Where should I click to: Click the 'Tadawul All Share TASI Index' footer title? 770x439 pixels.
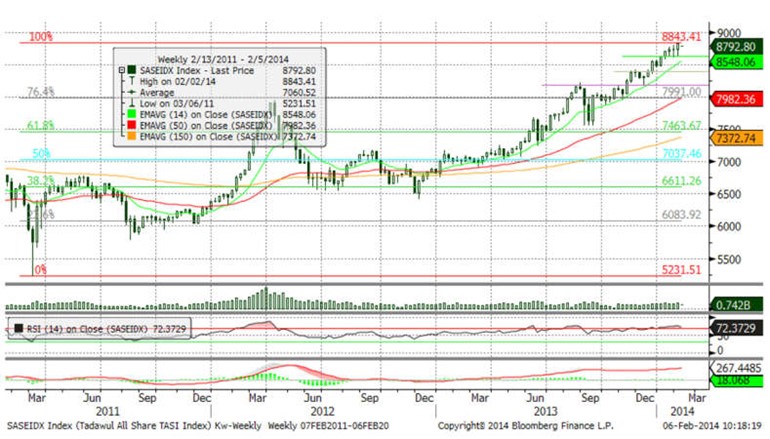(x=146, y=426)
